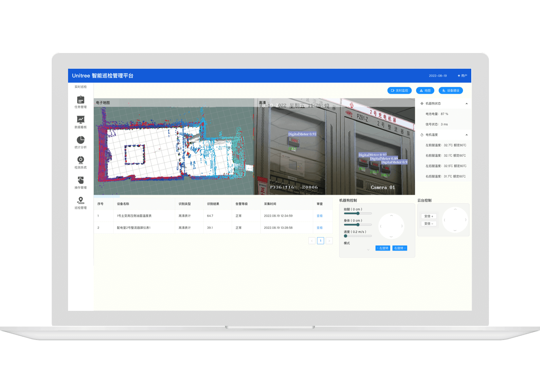Click the 设备建设 button
The height and width of the screenshot is (392, 540).
coord(450,91)
